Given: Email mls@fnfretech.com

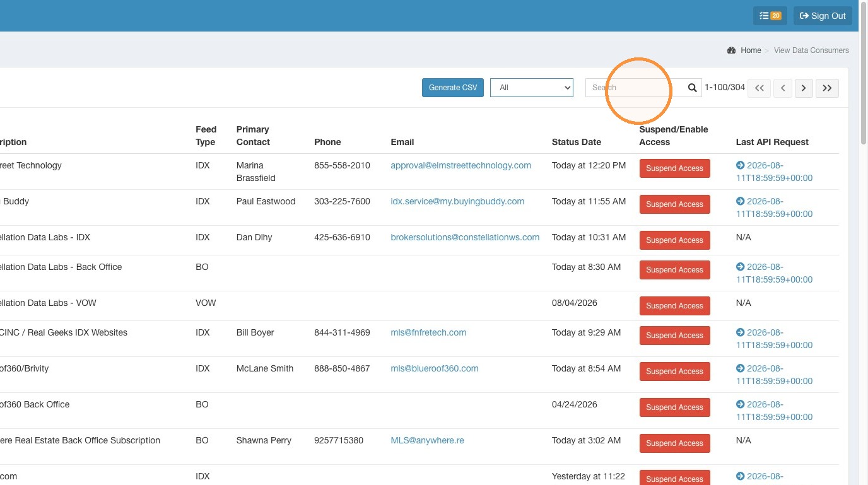Looking at the screenshot, I should (x=428, y=332).
